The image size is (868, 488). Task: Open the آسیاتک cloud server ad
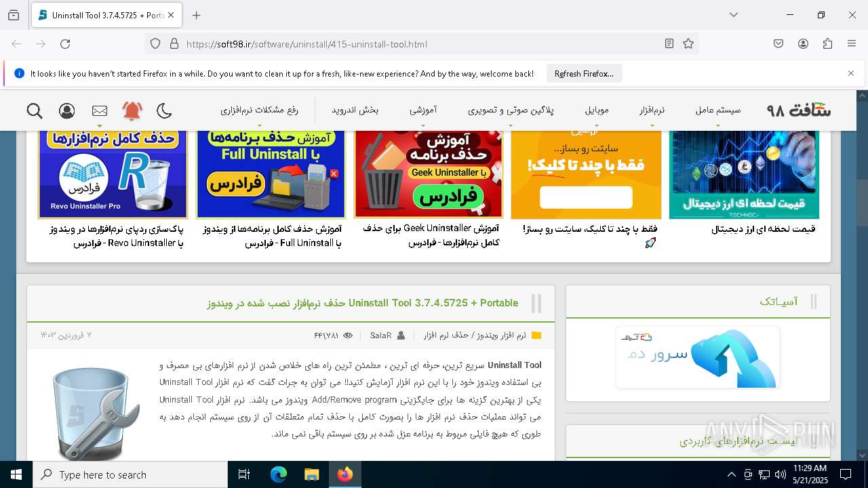tap(698, 357)
